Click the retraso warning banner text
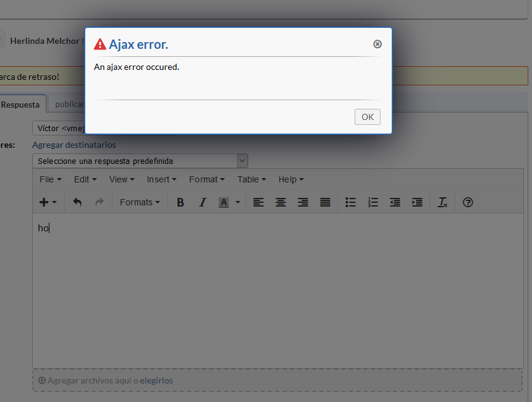The height and width of the screenshot is (402, 532). tap(30, 77)
